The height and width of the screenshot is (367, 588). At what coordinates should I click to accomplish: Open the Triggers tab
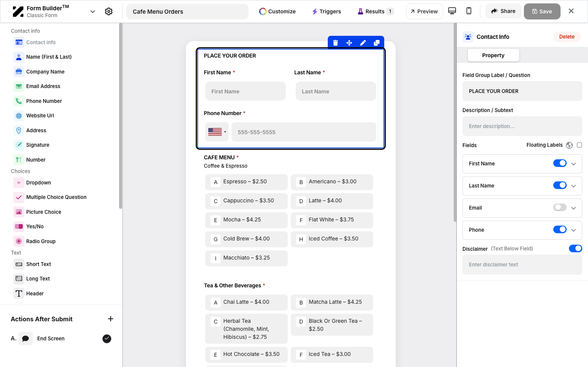[x=327, y=11]
